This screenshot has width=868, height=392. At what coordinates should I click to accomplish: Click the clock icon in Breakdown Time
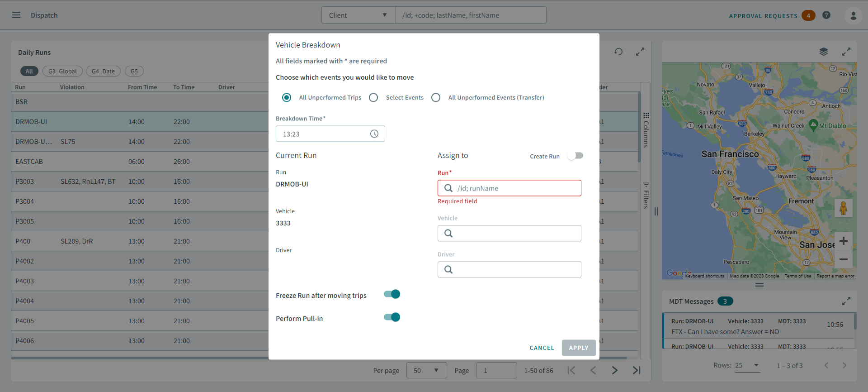click(x=374, y=134)
